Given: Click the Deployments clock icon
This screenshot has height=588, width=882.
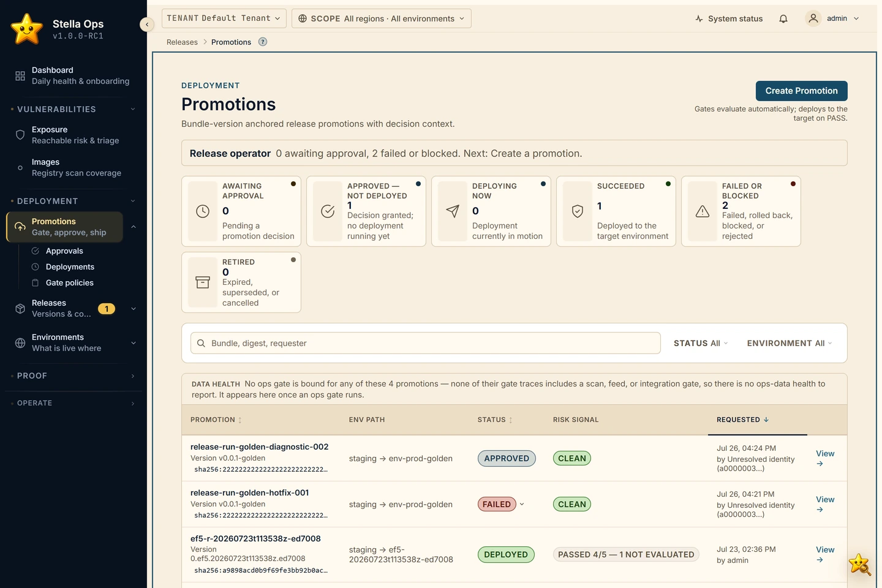Looking at the screenshot, I should point(35,267).
